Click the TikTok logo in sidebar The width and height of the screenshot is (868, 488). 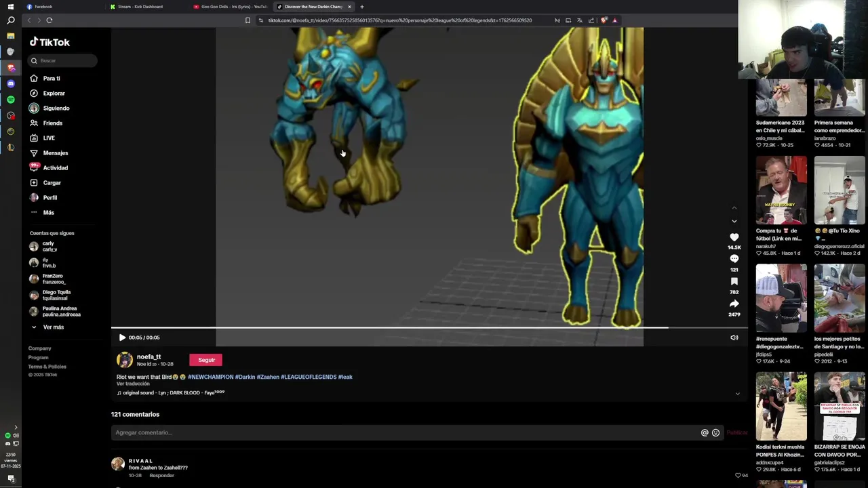coord(50,42)
